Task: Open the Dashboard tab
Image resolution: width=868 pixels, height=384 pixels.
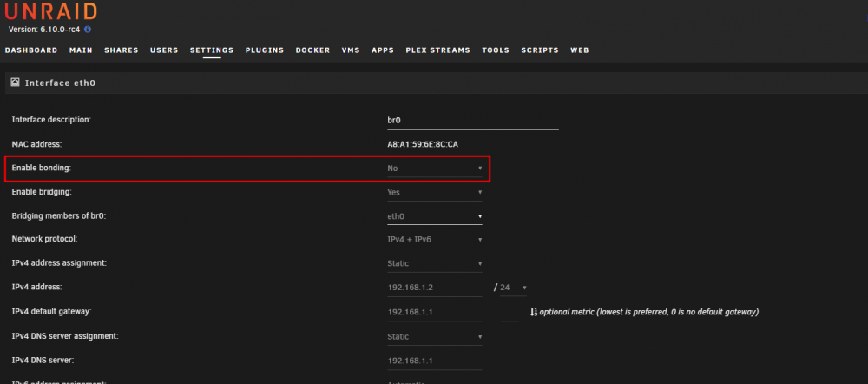Action: (31, 50)
